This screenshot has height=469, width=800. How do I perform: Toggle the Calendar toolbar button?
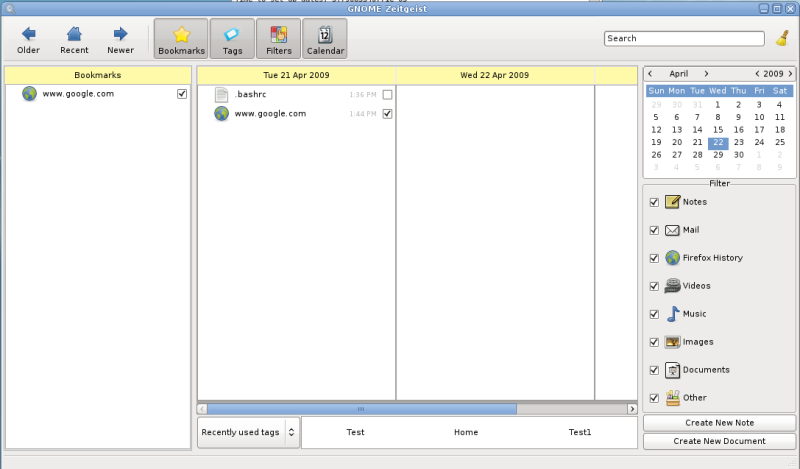[x=325, y=38]
